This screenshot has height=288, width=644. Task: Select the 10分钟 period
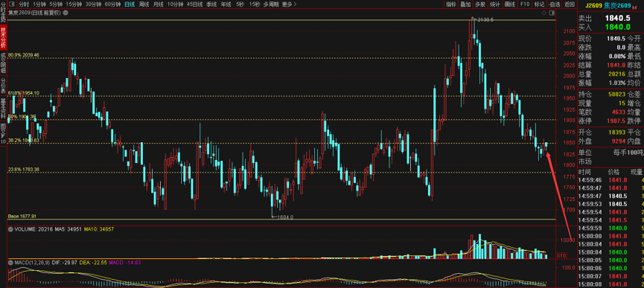pyautogui.click(x=175, y=4)
